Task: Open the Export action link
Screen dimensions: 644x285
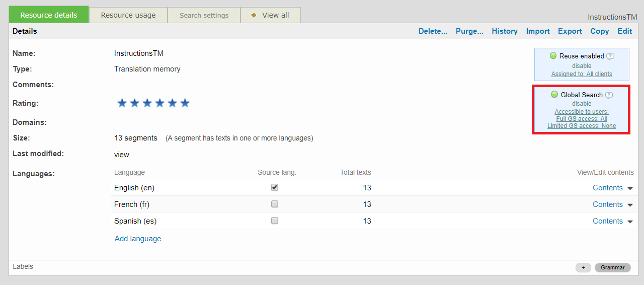Action: click(570, 31)
